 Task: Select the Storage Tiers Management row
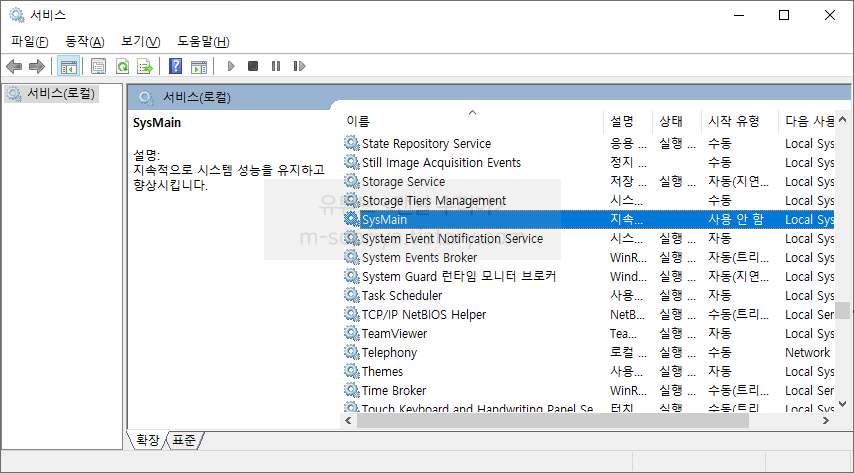click(589, 201)
